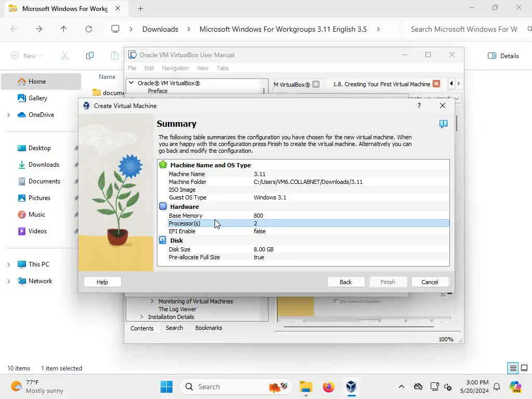Screen dimensions: 532x399
Task: Click the question mark help icon in dialog title
Action: click(419, 105)
